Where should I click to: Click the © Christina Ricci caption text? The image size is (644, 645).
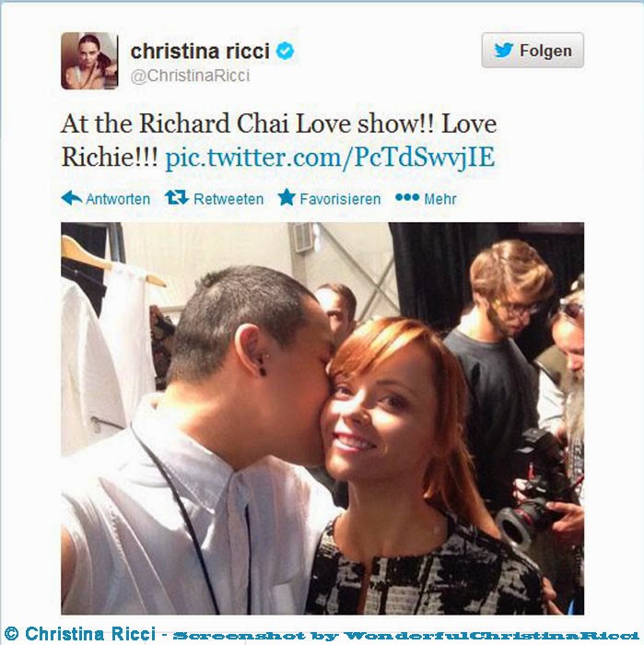coord(80,634)
